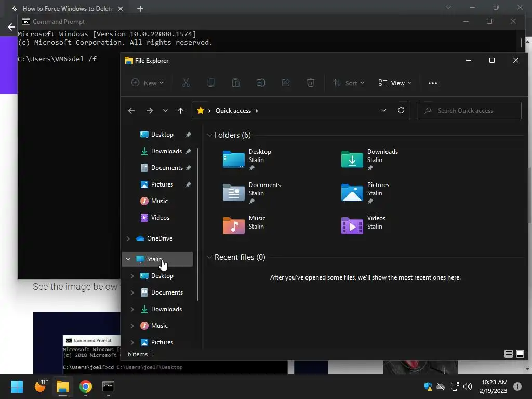The image size is (532, 399).
Task: Open File Explorer from taskbar
Action: pyautogui.click(x=63, y=387)
